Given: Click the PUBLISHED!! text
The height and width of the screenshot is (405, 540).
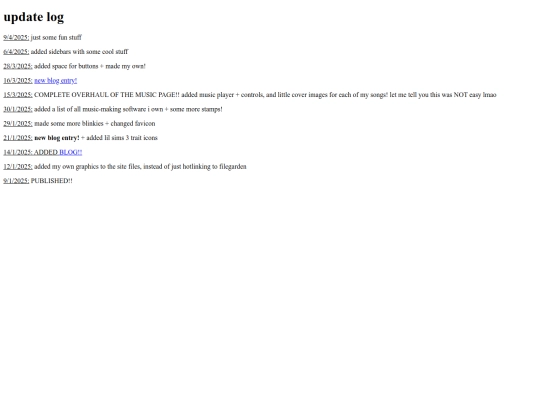Looking at the screenshot, I should click(52, 181).
